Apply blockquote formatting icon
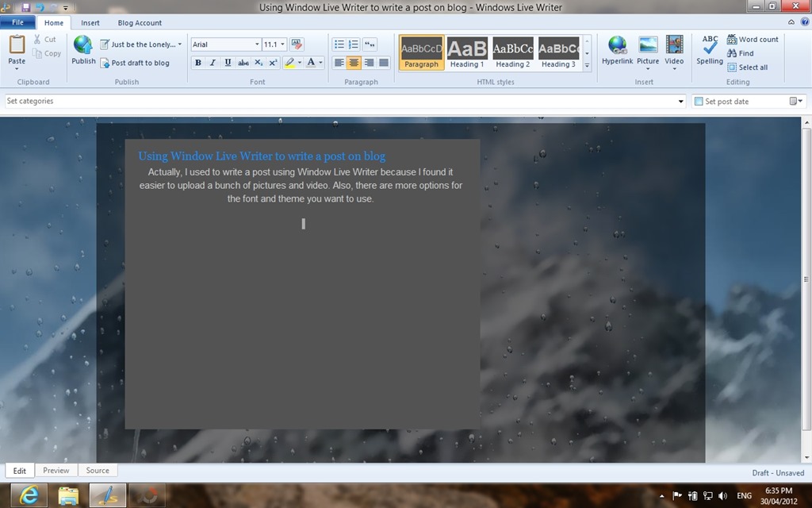Screen dimensions: 812x508 coord(370,44)
